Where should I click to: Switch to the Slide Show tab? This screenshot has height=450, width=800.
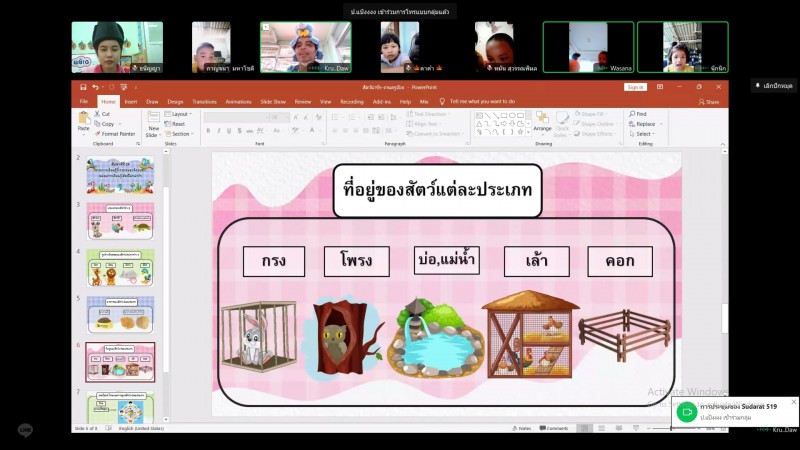click(x=273, y=101)
